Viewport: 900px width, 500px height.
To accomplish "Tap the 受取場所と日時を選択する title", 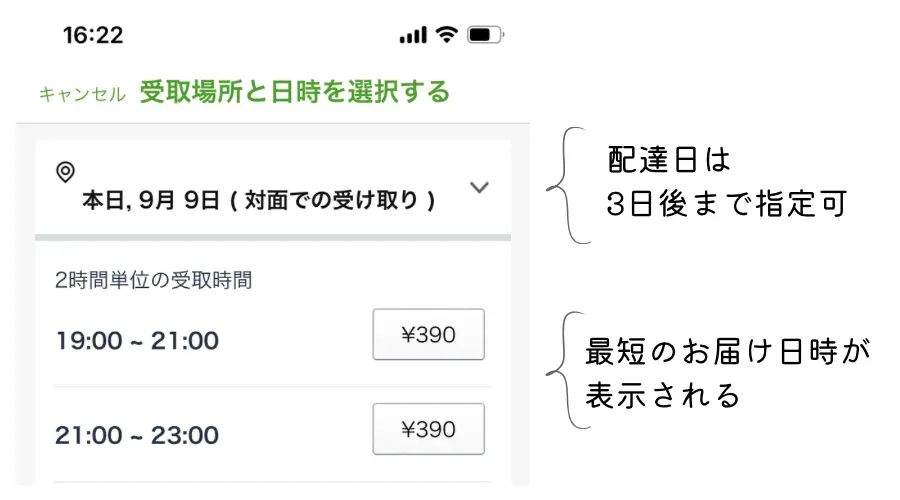I will tap(295, 92).
